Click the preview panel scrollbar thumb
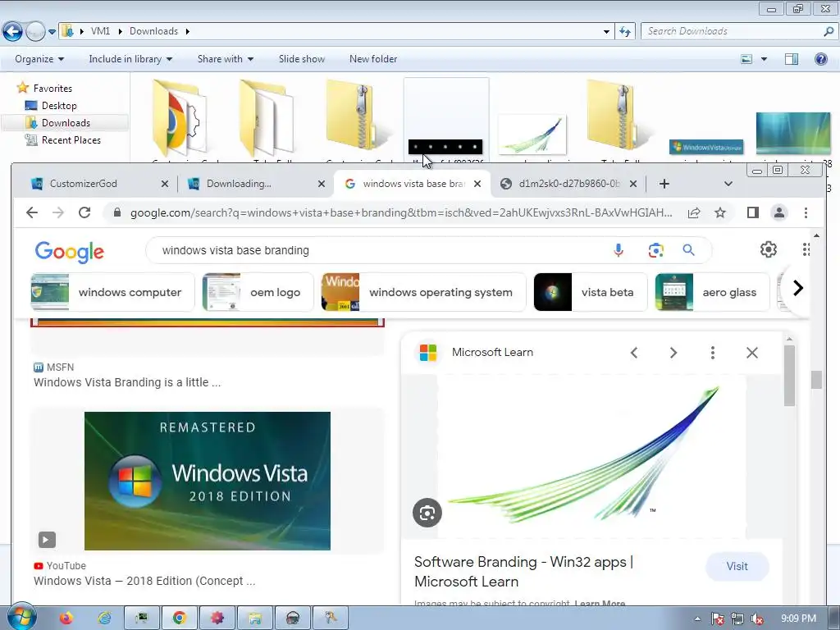 pyautogui.click(x=789, y=375)
